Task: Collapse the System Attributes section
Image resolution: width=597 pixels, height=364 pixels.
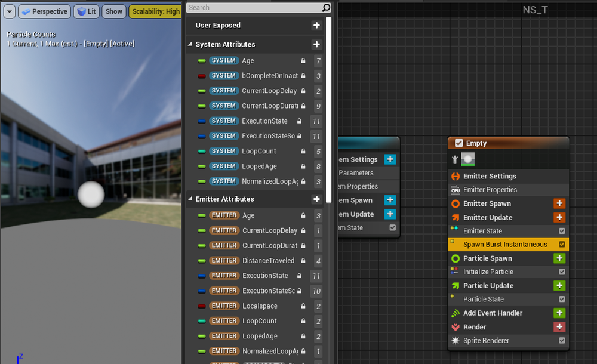Action: 190,44
